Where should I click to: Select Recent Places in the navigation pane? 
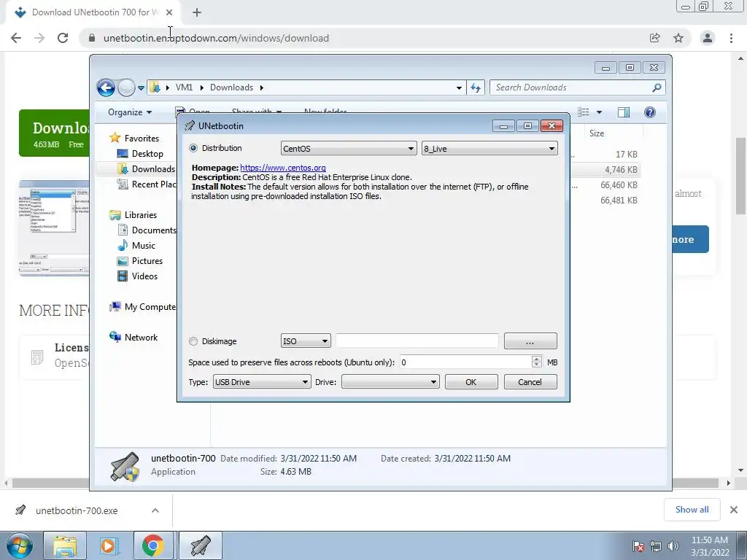(x=153, y=184)
